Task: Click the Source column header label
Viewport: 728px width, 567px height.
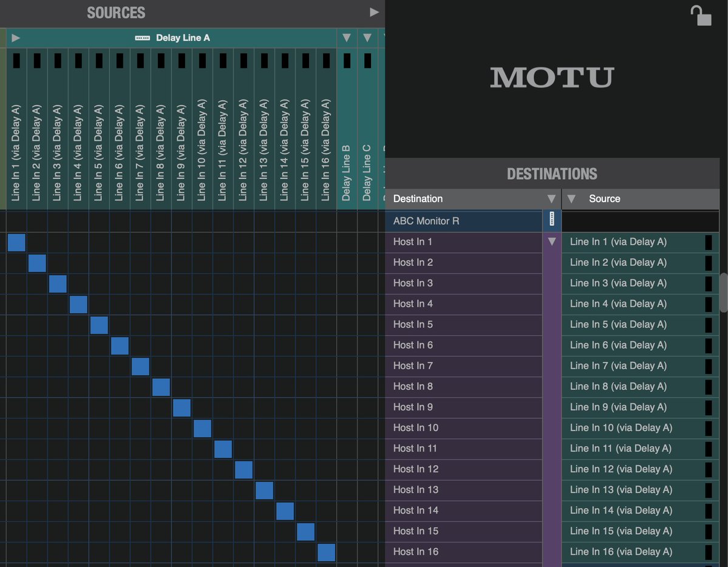Action: [605, 199]
